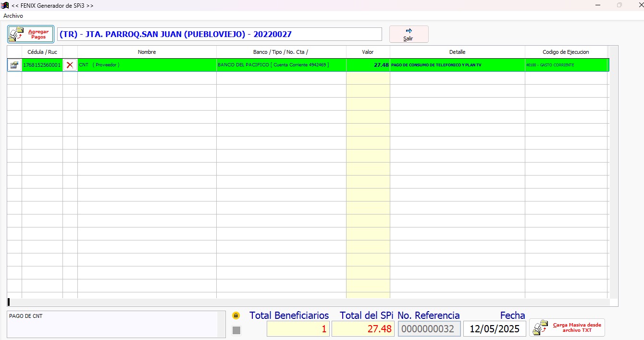Select the Valor column header
The image size is (644, 340).
tap(368, 52)
